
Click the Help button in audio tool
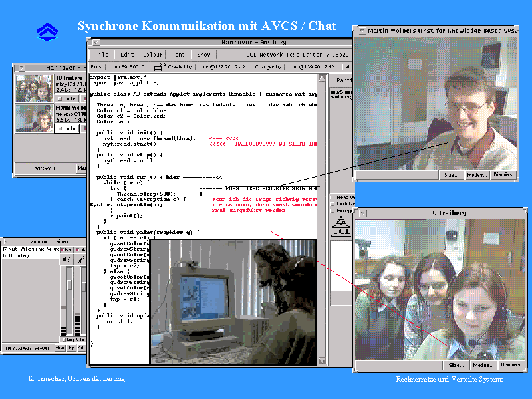(x=71, y=348)
